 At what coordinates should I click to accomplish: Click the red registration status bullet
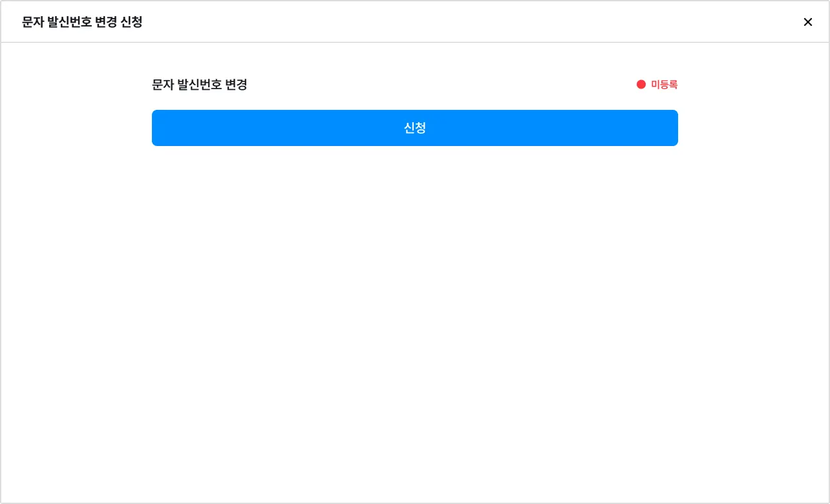pos(641,85)
